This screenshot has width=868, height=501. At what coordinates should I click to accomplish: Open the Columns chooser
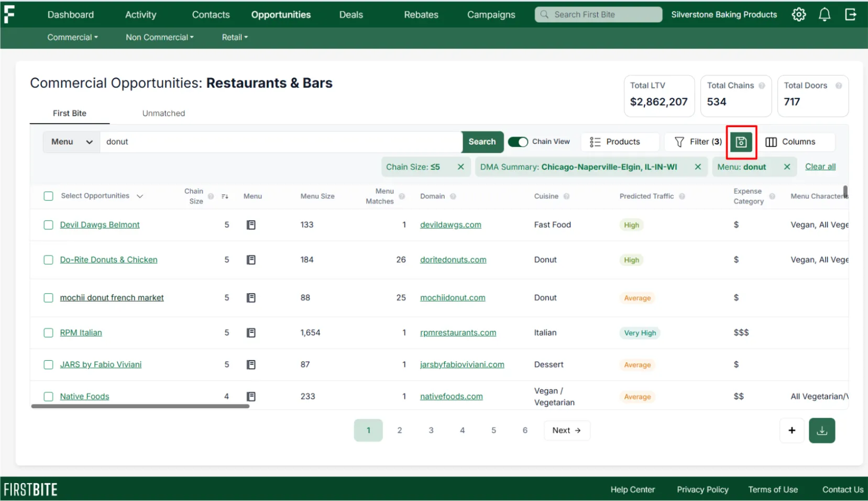[796, 142]
